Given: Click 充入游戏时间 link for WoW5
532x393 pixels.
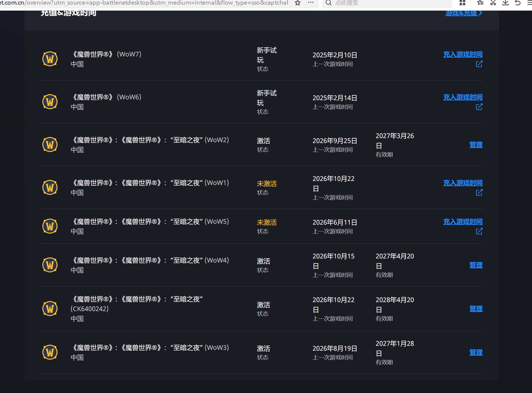Looking at the screenshot, I should (x=463, y=222).
